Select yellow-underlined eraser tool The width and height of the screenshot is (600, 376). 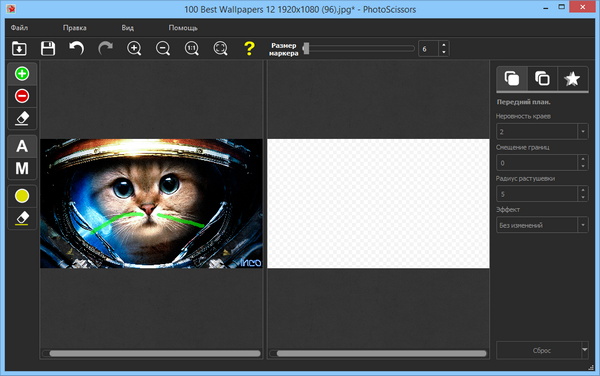22,218
